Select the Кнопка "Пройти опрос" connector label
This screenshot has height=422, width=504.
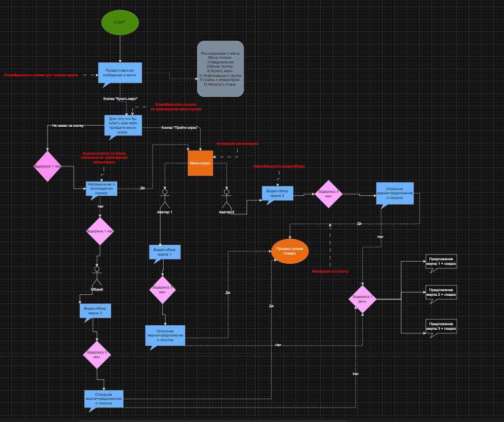point(180,127)
